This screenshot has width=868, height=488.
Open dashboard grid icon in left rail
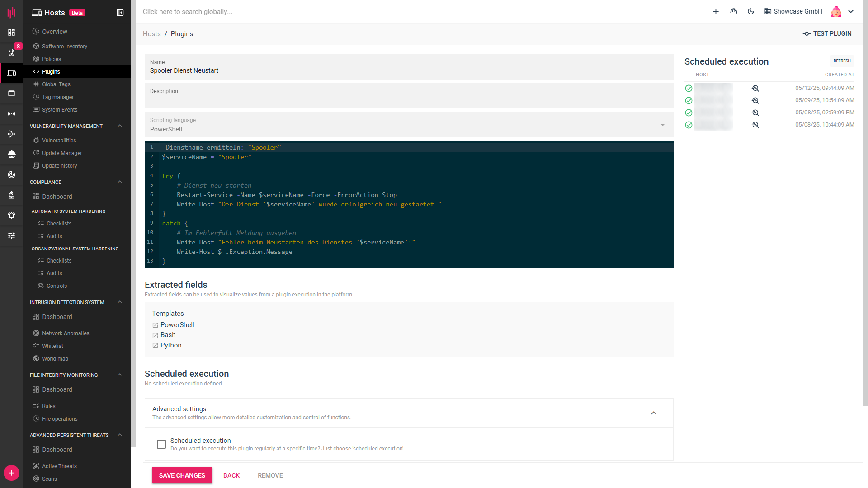[x=12, y=33]
